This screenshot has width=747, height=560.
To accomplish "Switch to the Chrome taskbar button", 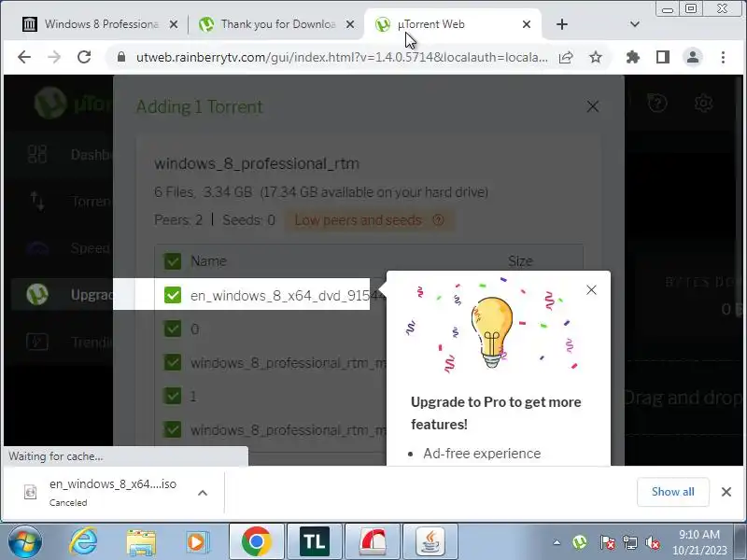I will [256, 541].
